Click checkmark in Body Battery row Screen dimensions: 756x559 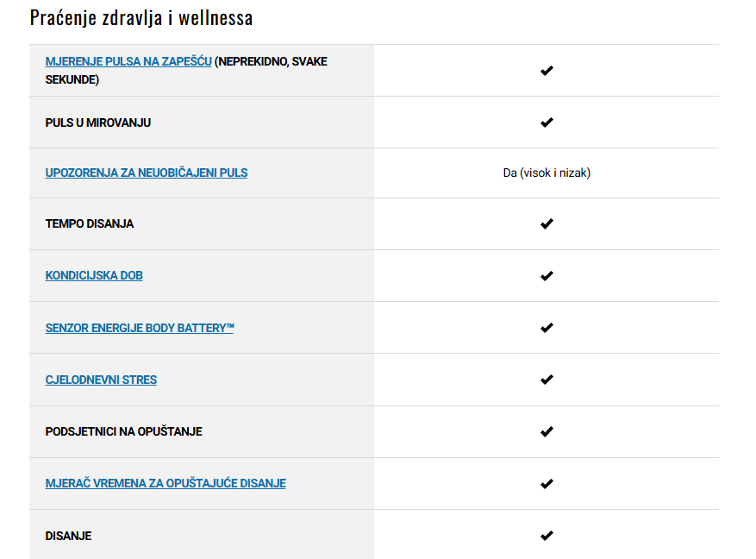tap(547, 328)
